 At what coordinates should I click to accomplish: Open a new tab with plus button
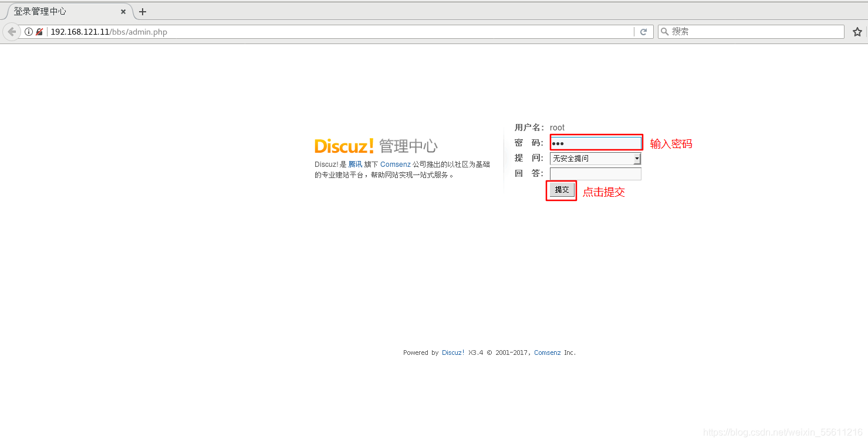coord(143,12)
